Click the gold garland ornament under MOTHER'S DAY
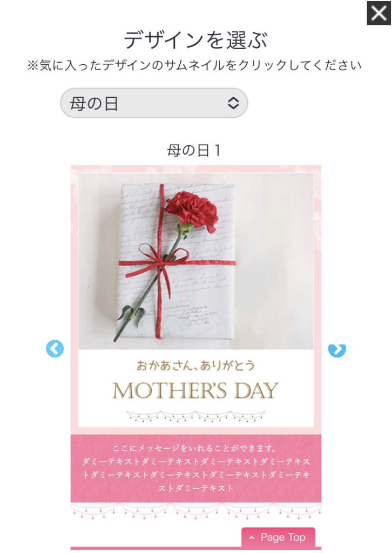The image size is (392, 553). click(x=195, y=416)
